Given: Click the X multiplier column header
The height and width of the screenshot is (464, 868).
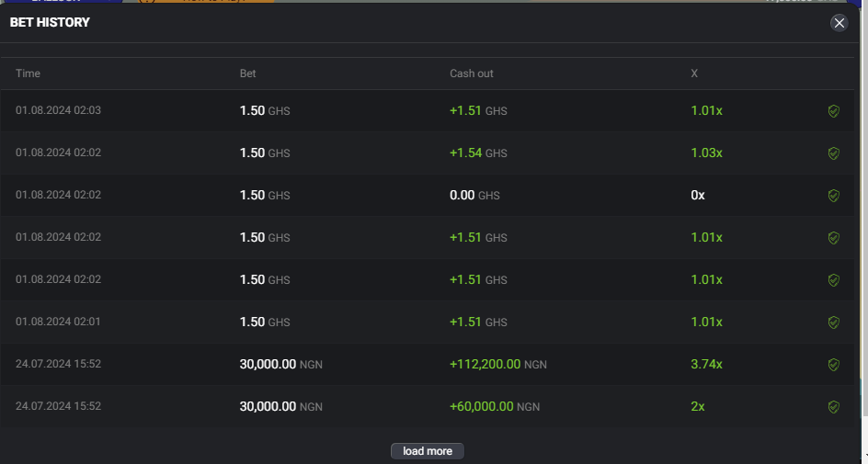Looking at the screenshot, I should (694, 74).
